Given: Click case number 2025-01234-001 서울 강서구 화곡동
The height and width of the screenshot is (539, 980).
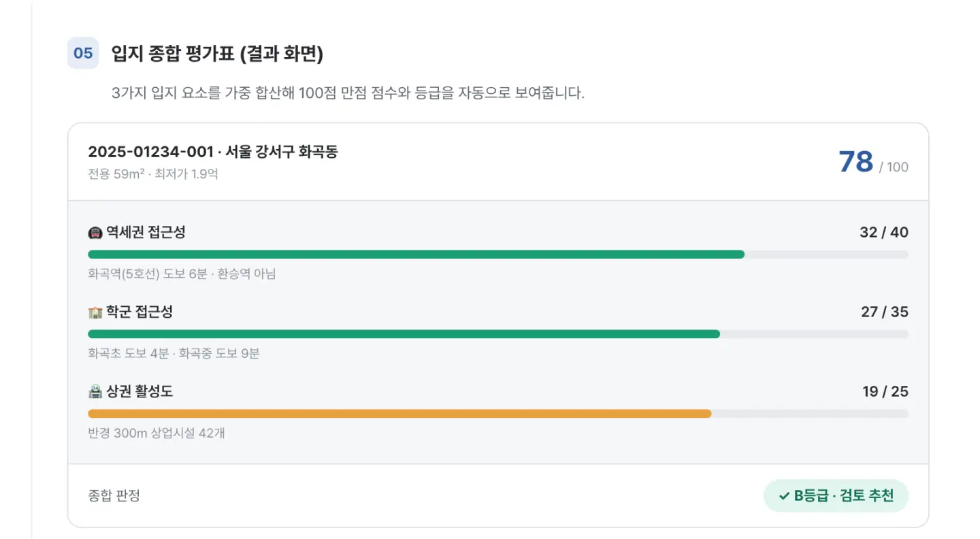Looking at the screenshot, I should coord(213,152).
